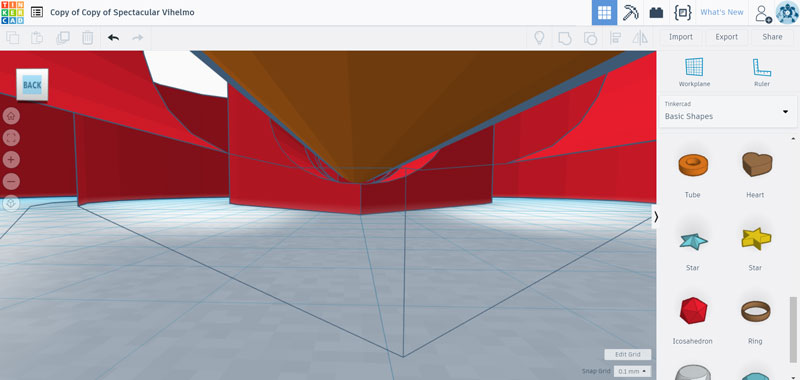Zoom out with the minus button

point(11,182)
